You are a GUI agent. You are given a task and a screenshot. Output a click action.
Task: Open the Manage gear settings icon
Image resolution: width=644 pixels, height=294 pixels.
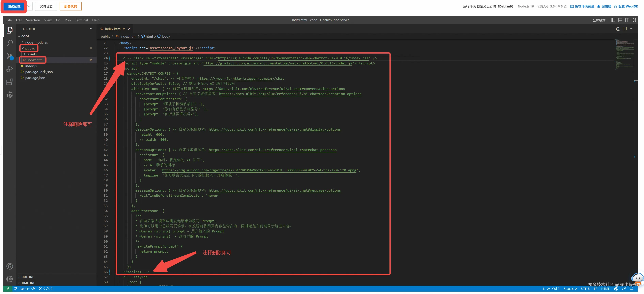10,279
